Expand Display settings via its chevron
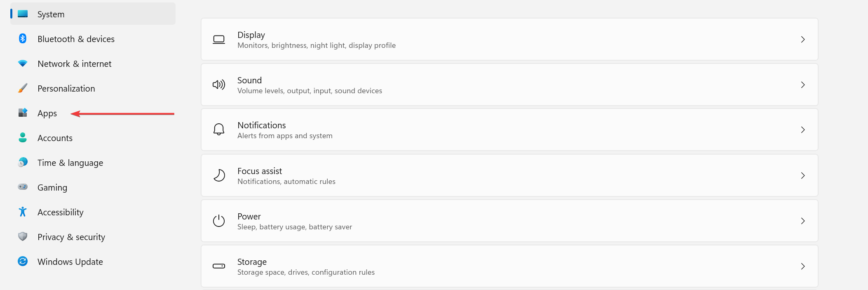The width and height of the screenshot is (868, 290). pos(803,40)
